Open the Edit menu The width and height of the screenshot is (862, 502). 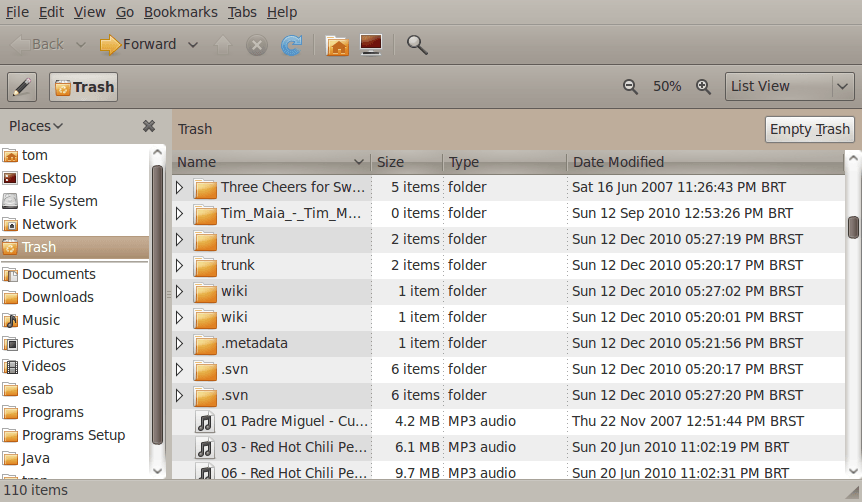[x=51, y=12]
